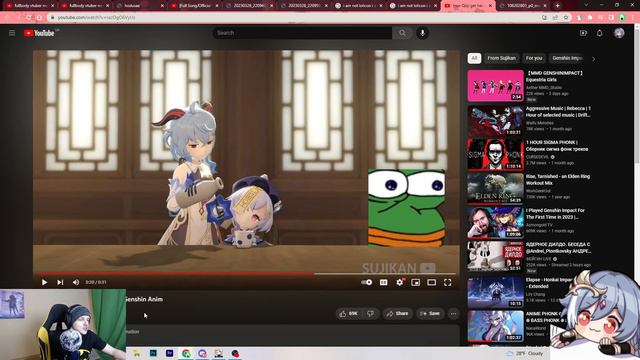Open the account avatar menu
The image size is (640, 360).
coord(619,33)
